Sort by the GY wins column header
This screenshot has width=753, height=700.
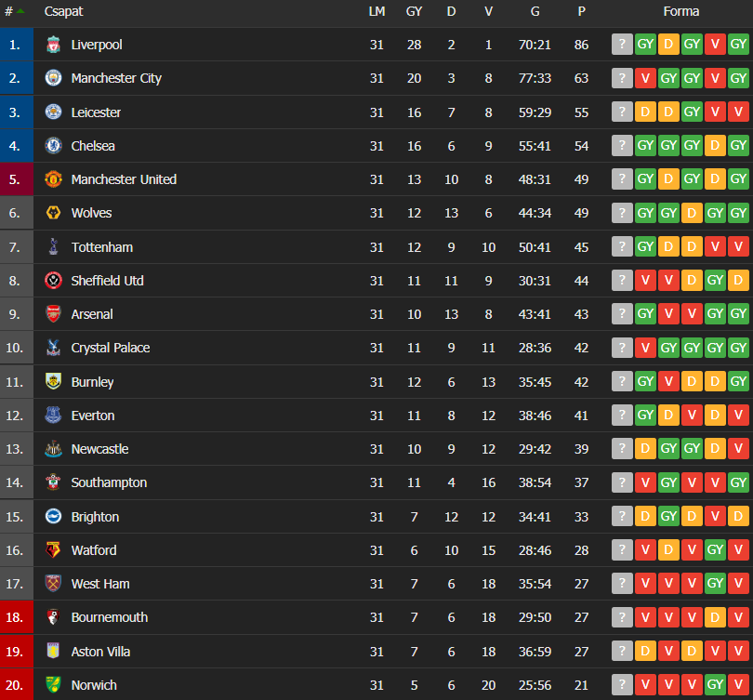point(414,11)
